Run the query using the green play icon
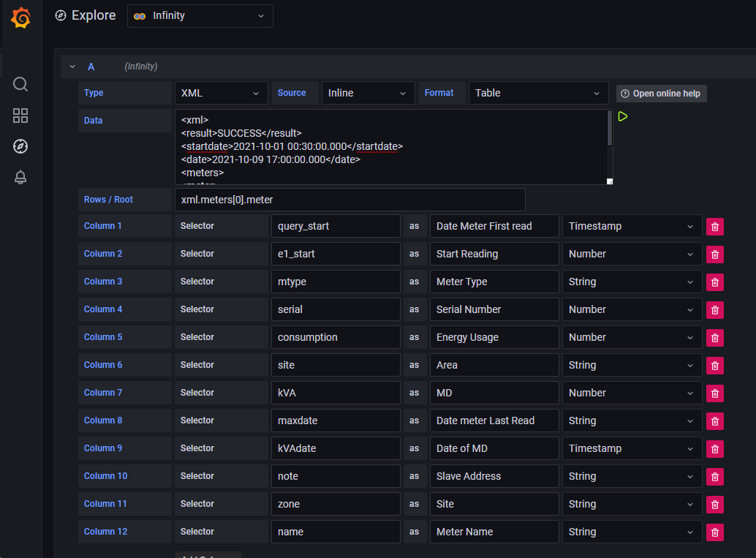 click(x=622, y=116)
